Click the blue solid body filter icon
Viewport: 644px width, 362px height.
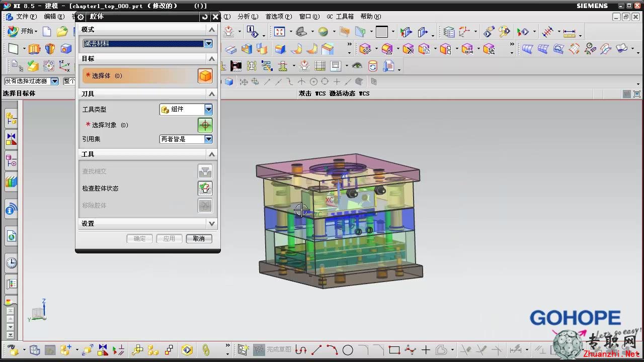pyautogui.click(x=229, y=81)
